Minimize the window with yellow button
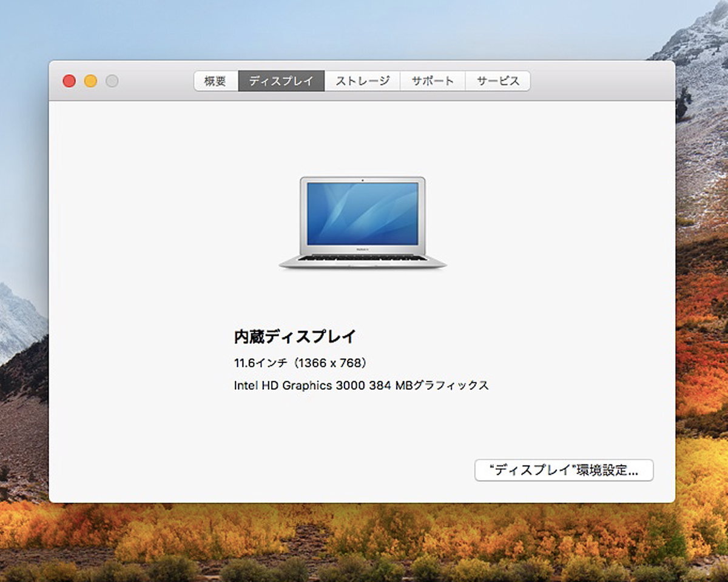Image resolution: width=728 pixels, height=582 pixels. (x=90, y=81)
